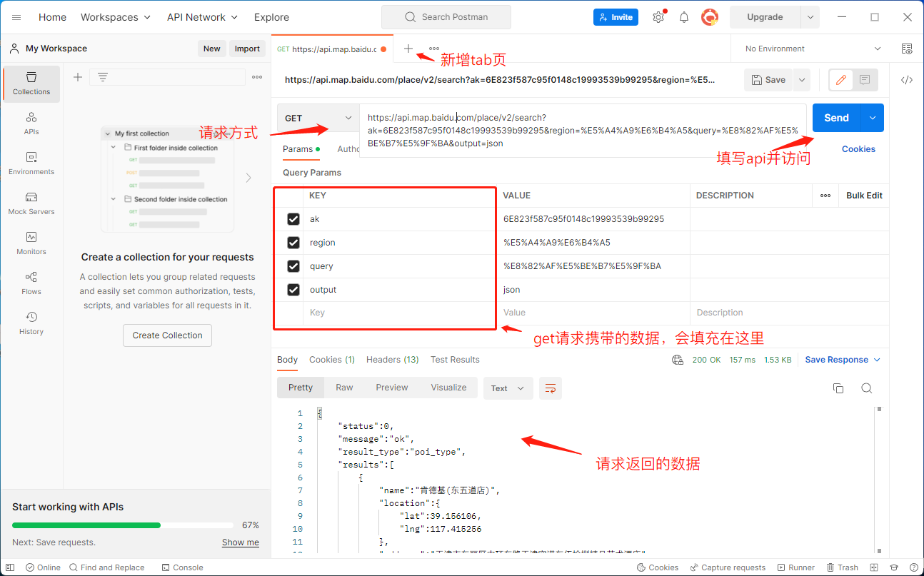Open Console in status bar
Image resolution: width=924 pixels, height=576 pixels.
pyautogui.click(x=182, y=567)
